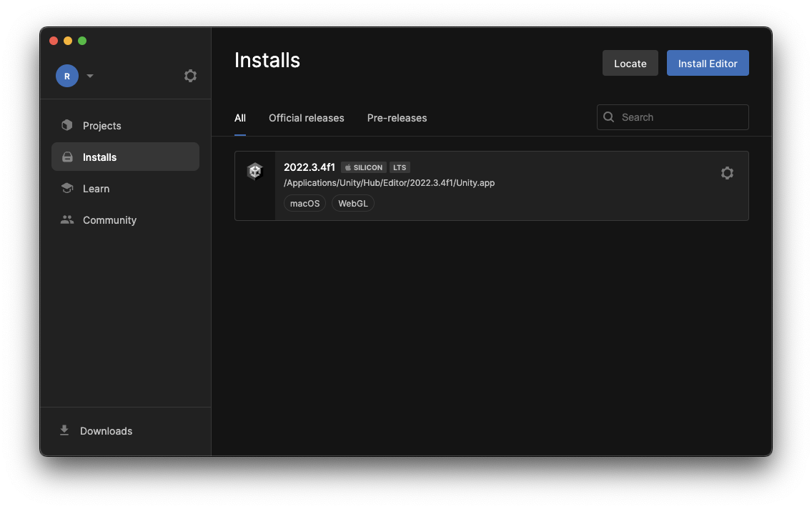Go to Projects in sidebar
Viewport: 812px width, 509px height.
125,125
